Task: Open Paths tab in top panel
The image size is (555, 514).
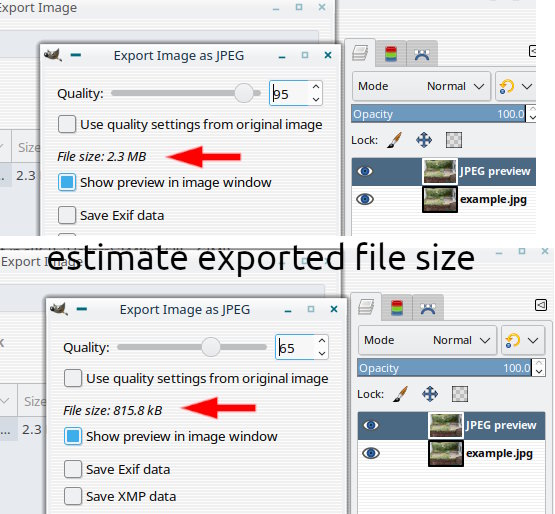Action: [422, 54]
